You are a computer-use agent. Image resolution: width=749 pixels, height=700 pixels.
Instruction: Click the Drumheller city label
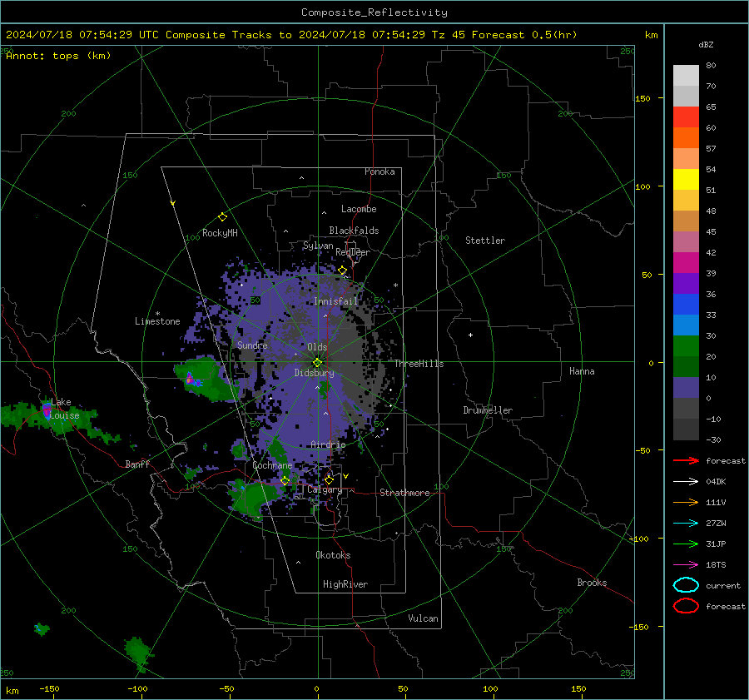pyautogui.click(x=488, y=410)
